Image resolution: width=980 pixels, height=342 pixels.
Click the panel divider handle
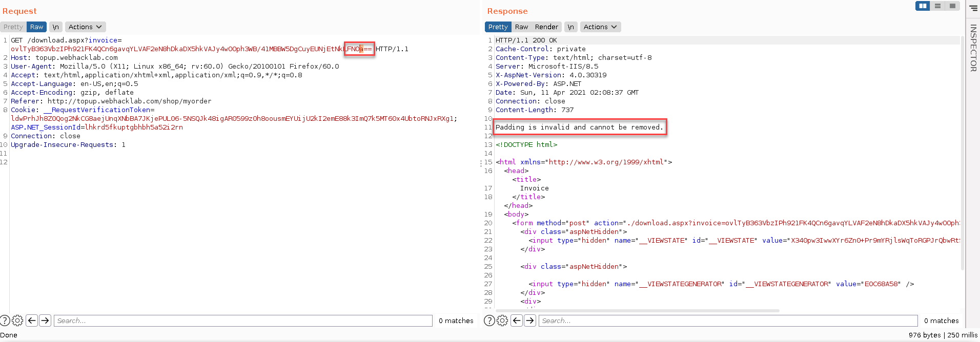[x=481, y=163]
